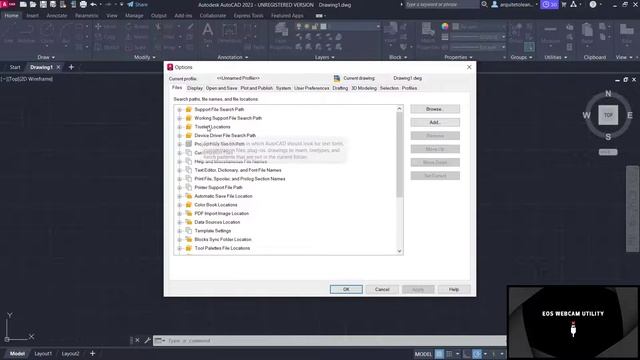Click the AutoCAD application menu logo
640x360 pixels.
tap(7, 4)
